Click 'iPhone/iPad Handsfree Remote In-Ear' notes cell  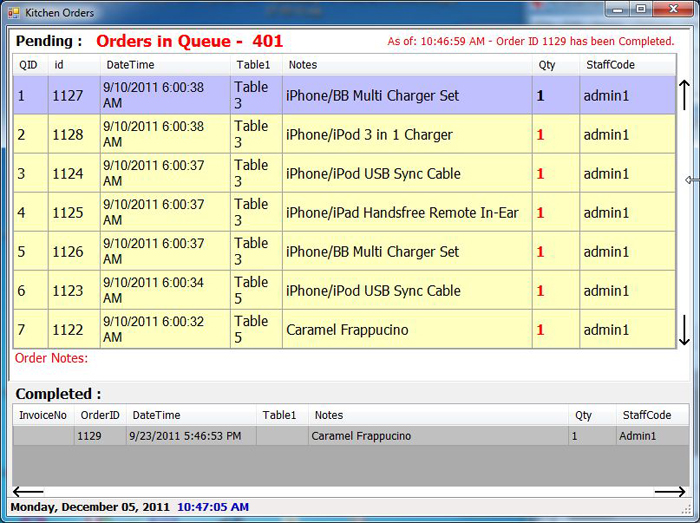click(x=407, y=212)
